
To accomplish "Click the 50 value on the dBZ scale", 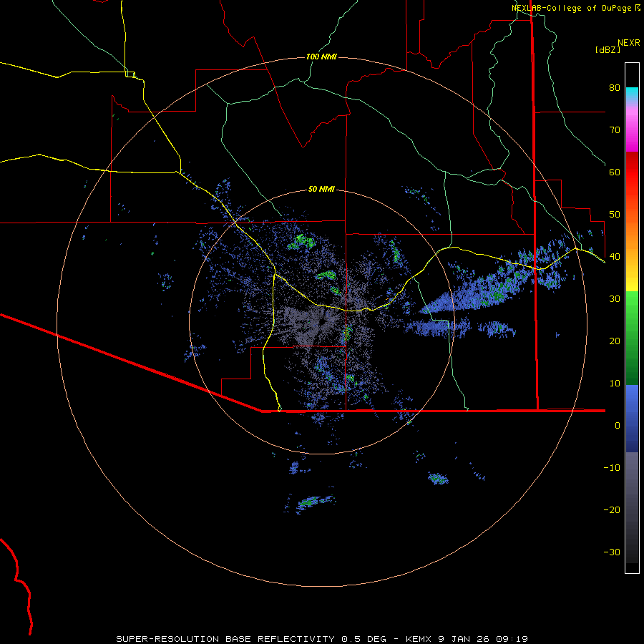I will 615,215.
